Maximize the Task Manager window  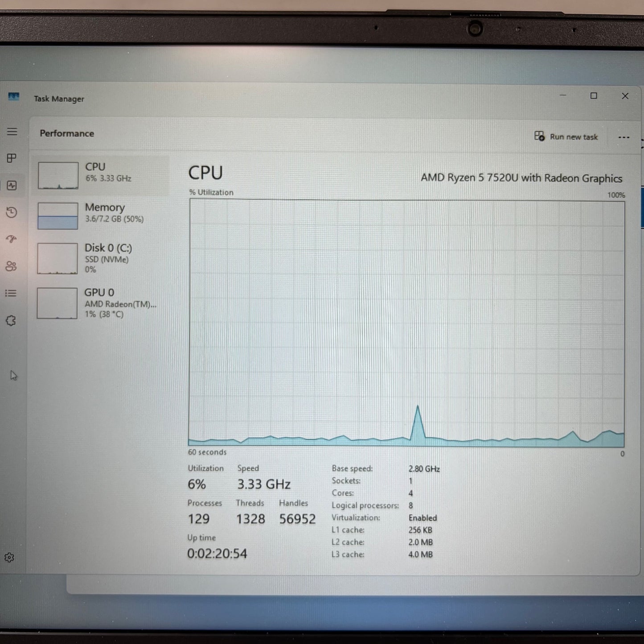point(594,96)
